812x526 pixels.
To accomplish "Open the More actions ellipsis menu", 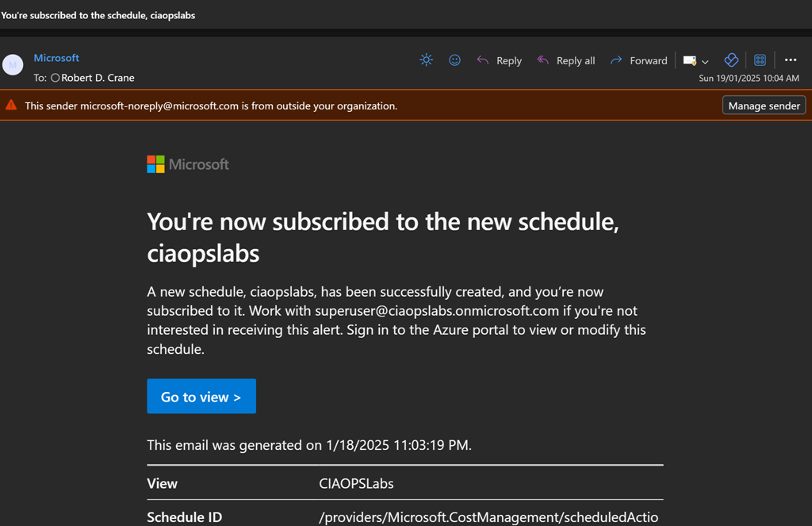I will click(790, 60).
